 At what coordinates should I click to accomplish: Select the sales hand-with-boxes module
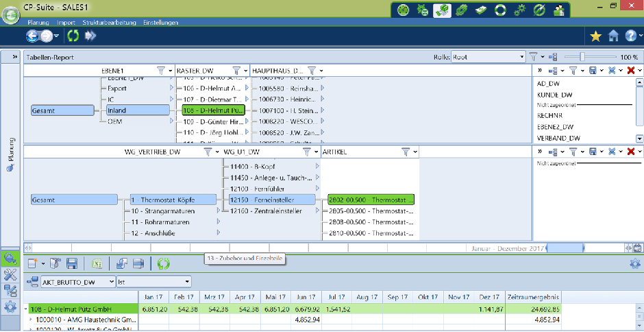[x=442, y=11]
